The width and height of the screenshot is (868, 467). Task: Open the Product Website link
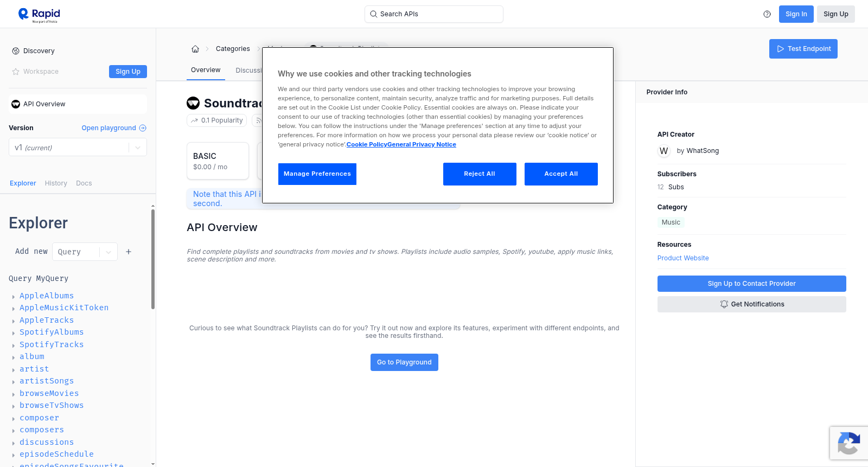pyautogui.click(x=683, y=258)
